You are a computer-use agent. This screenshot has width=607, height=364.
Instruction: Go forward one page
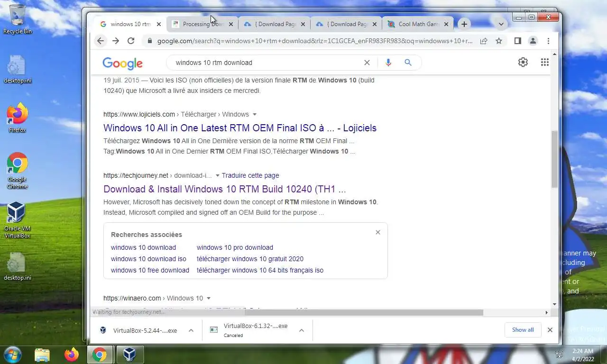coord(116,41)
